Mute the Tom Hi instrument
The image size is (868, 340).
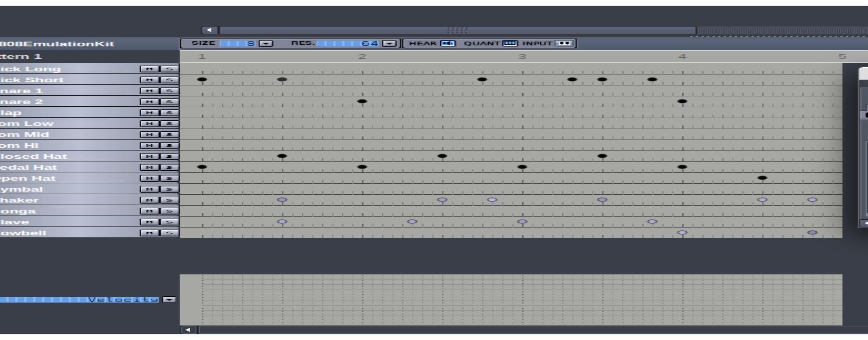pyautogui.click(x=150, y=145)
